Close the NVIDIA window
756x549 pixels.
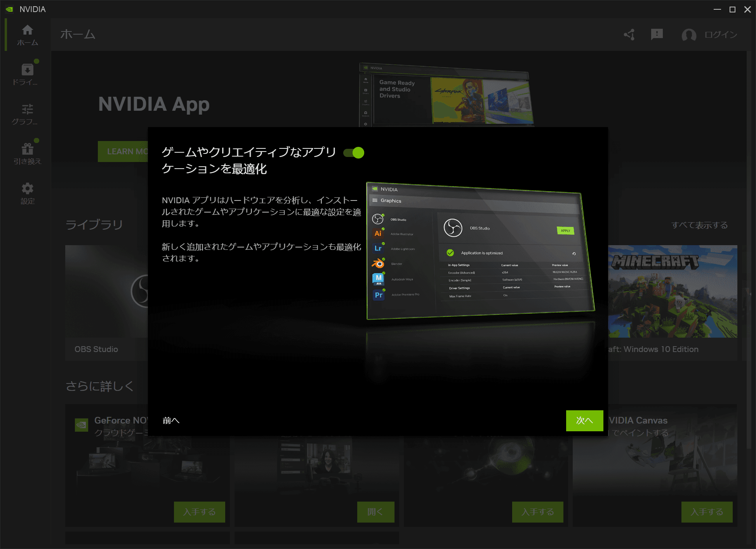point(747,9)
